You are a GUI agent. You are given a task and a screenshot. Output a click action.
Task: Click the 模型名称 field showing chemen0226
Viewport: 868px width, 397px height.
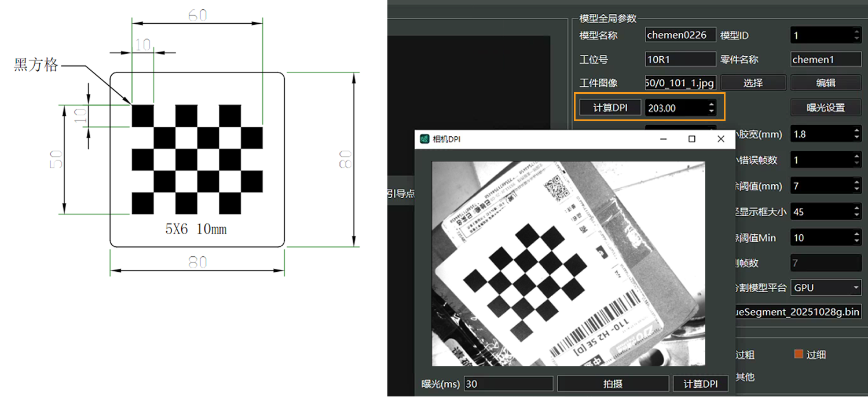680,35
